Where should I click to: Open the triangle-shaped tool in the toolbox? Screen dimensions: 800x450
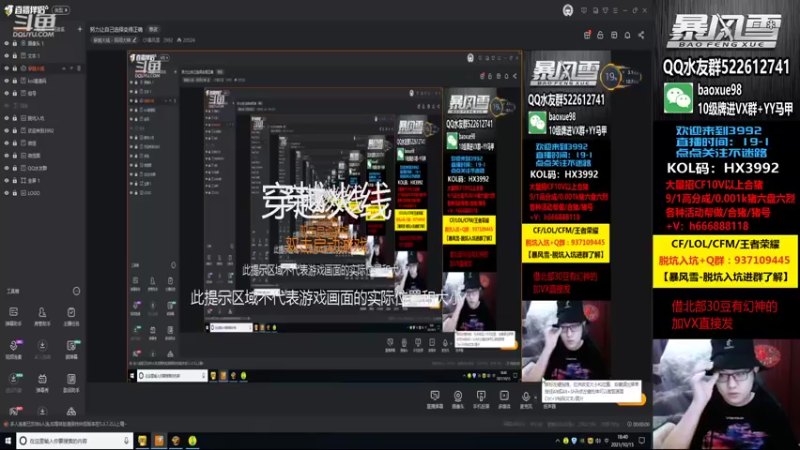pos(71,411)
